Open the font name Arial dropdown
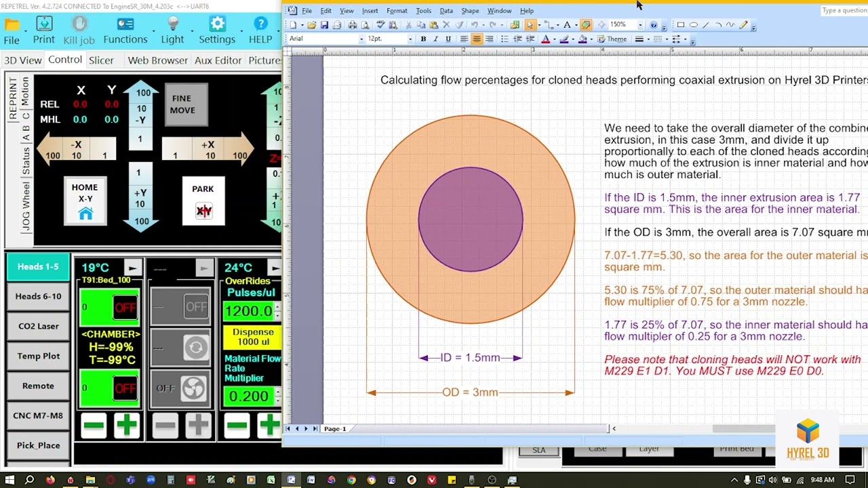Viewport: 868px width, 488px height. [x=361, y=39]
